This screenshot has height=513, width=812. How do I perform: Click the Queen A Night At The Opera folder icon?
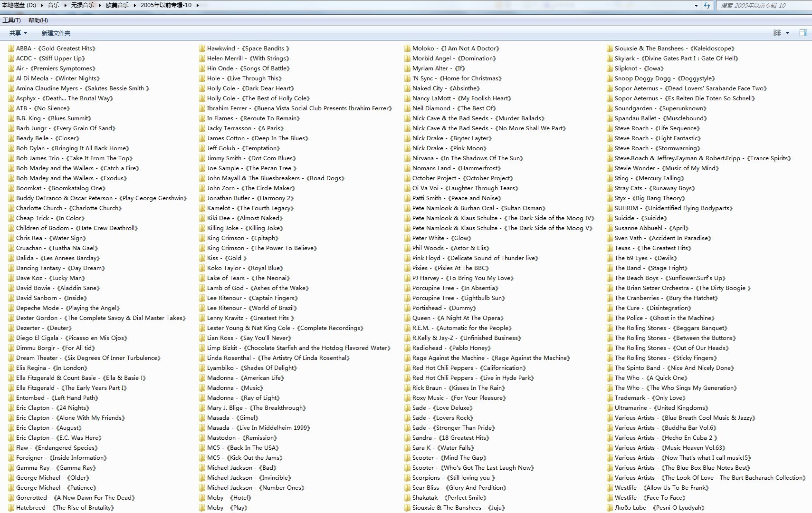407,318
